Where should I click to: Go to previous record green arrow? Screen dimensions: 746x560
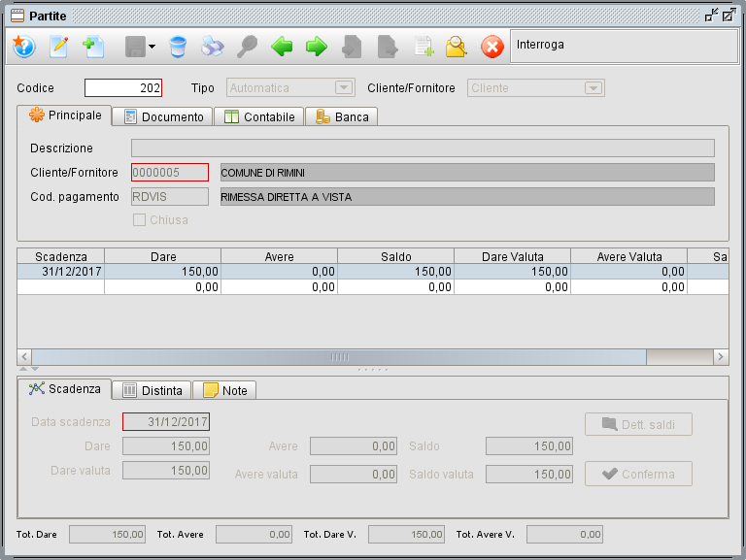(282, 47)
